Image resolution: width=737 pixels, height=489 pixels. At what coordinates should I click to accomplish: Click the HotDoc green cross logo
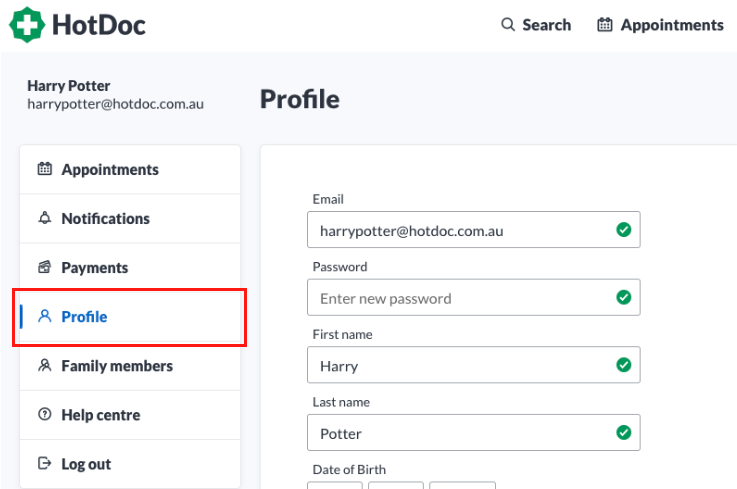[27, 24]
